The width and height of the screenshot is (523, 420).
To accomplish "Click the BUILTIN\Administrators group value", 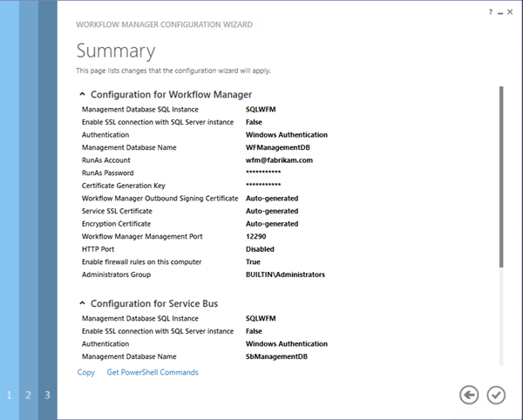I will click(x=286, y=274).
